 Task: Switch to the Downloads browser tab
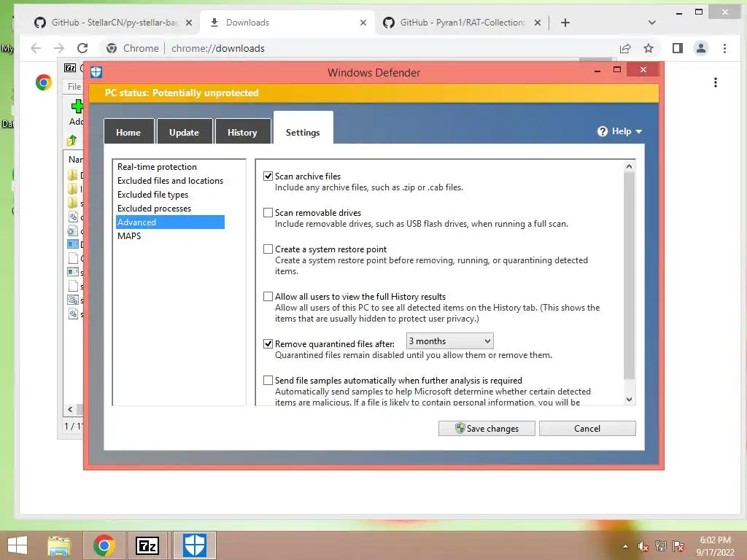[287, 23]
